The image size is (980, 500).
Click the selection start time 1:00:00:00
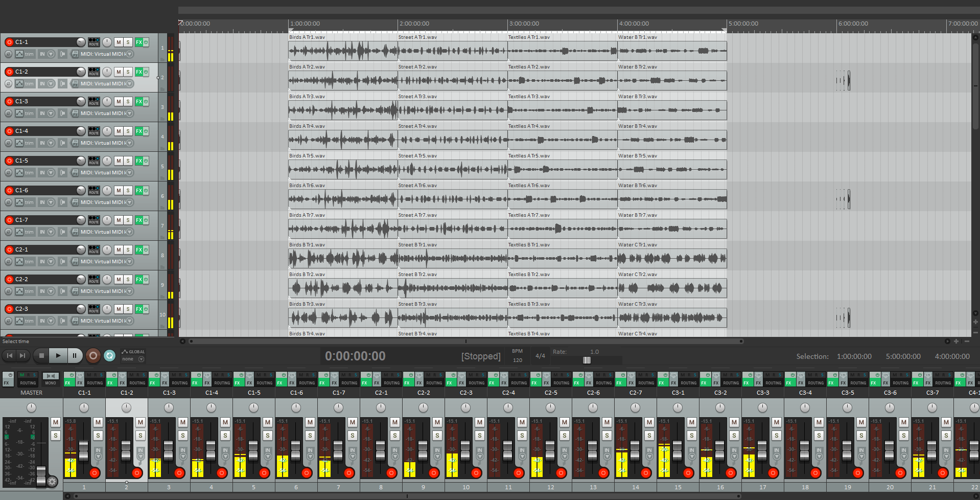pos(854,356)
